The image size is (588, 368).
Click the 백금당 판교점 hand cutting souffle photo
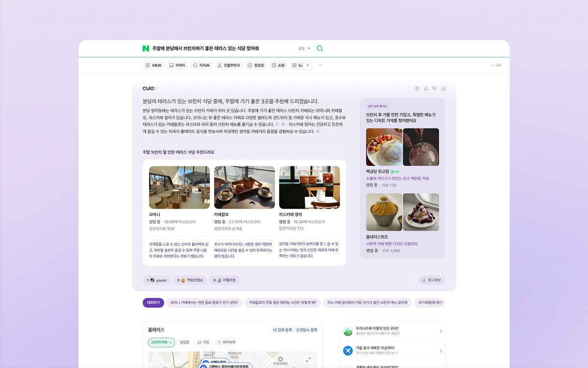(x=421, y=147)
